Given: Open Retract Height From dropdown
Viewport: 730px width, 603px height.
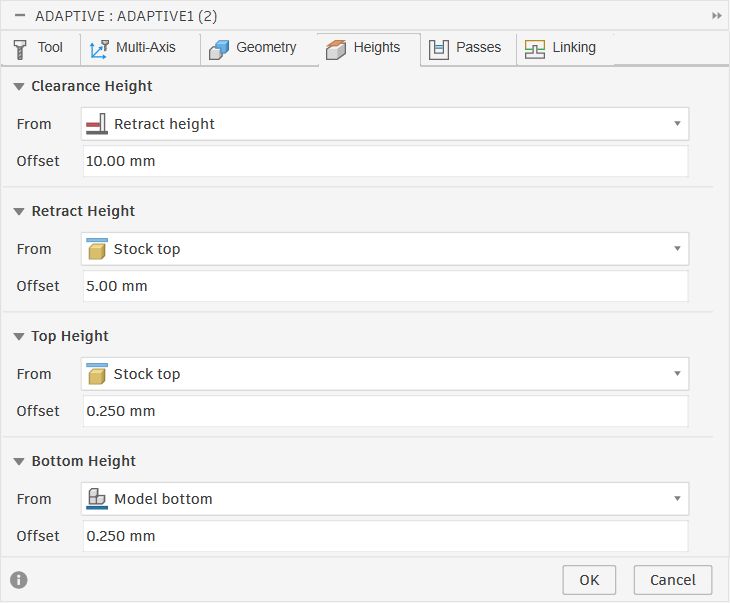Looking at the screenshot, I should [x=385, y=249].
